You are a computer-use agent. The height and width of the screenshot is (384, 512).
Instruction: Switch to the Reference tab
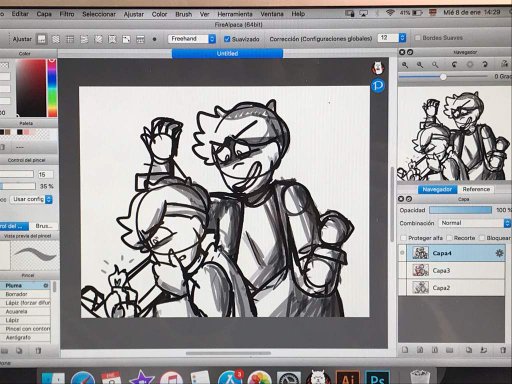tap(476, 189)
